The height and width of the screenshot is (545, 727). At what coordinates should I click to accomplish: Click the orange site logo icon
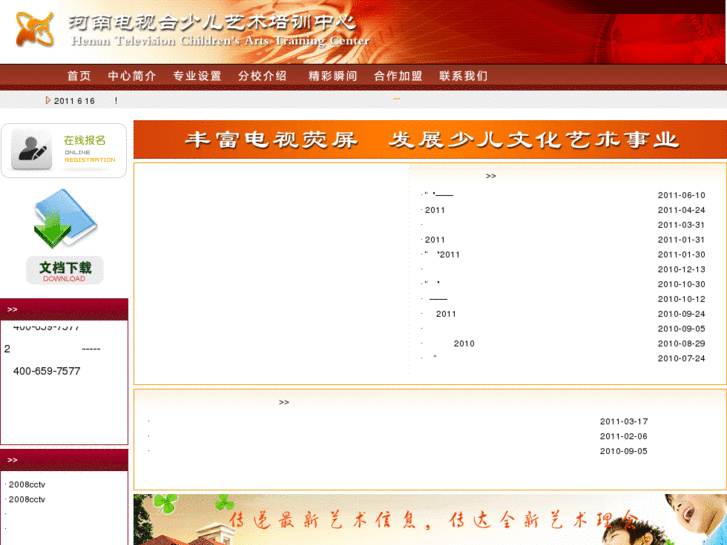pyautogui.click(x=34, y=30)
